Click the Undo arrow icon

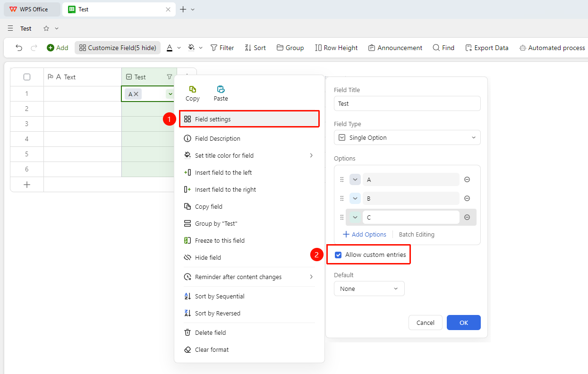click(19, 48)
